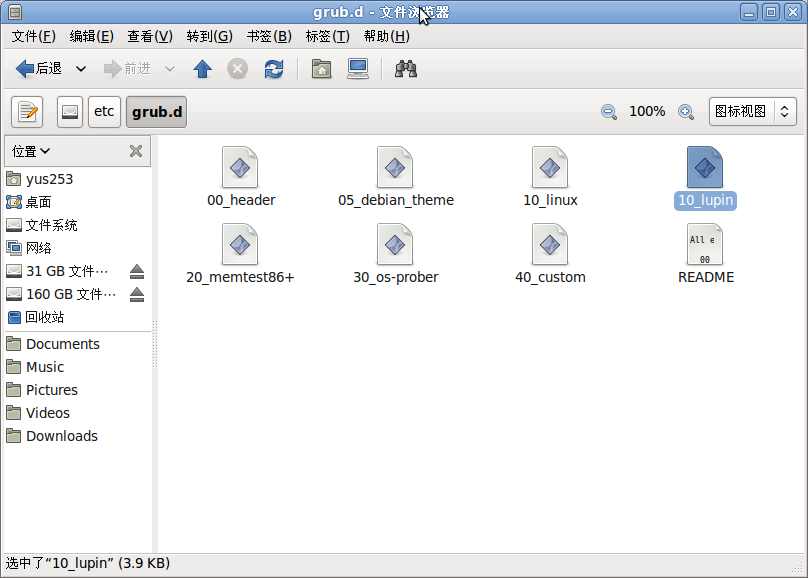Image resolution: width=808 pixels, height=578 pixels.
Task: Eject the 160 GB volume
Action: (x=137, y=294)
